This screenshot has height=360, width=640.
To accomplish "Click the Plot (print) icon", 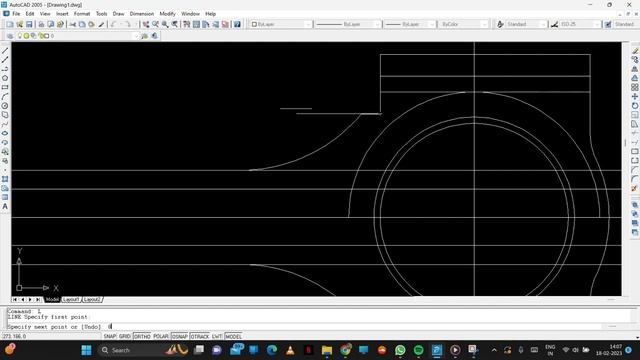I will (x=41, y=24).
